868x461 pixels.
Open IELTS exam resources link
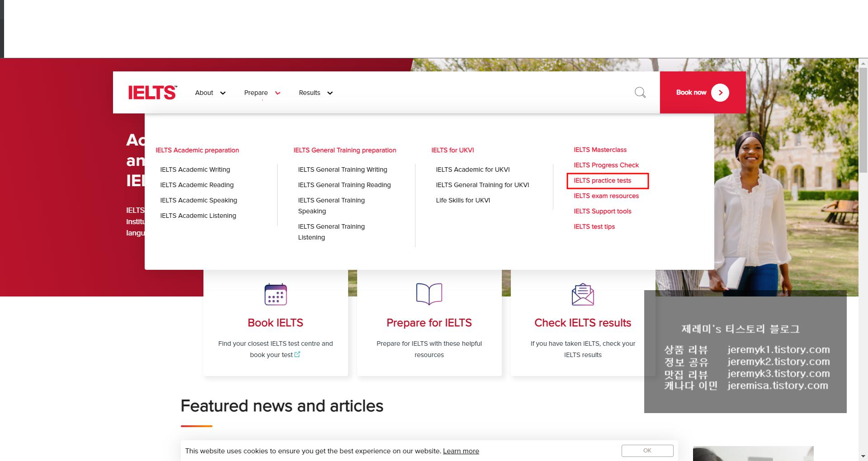click(606, 196)
